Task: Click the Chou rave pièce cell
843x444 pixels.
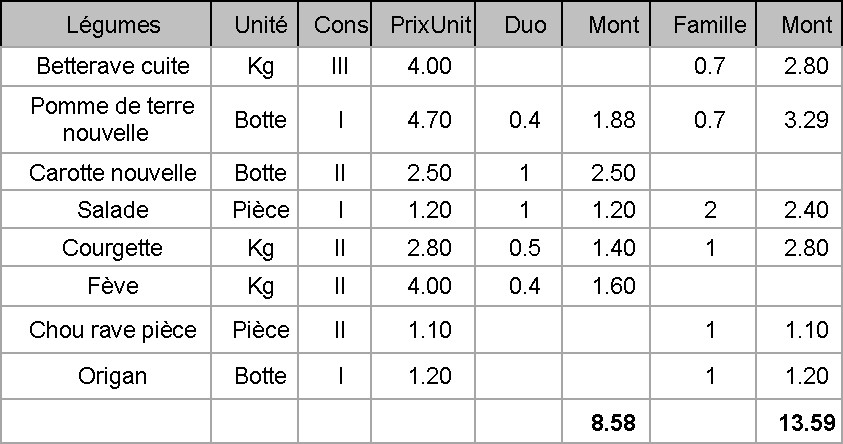Action: tap(112, 330)
